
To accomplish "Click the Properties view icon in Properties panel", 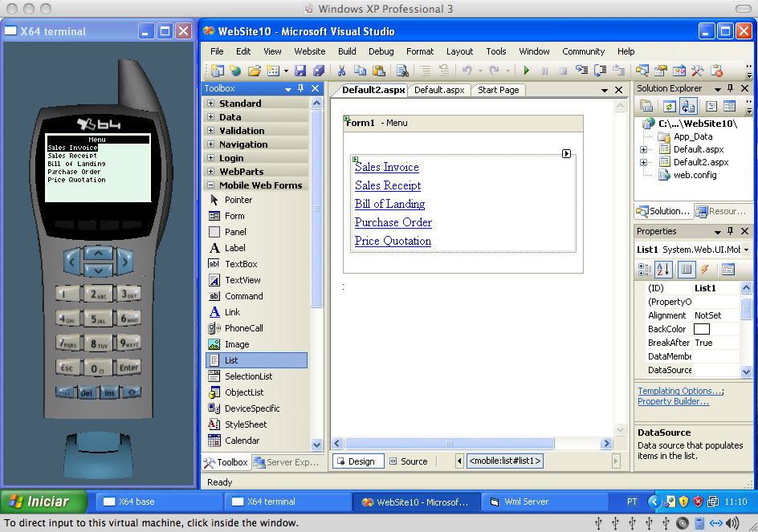I will 687,270.
